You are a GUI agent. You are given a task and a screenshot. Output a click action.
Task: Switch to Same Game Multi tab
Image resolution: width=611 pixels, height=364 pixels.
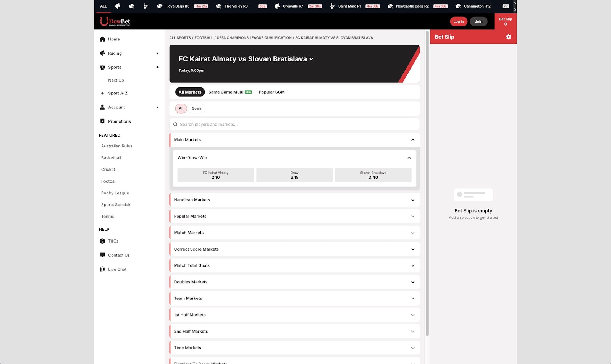pos(230,92)
